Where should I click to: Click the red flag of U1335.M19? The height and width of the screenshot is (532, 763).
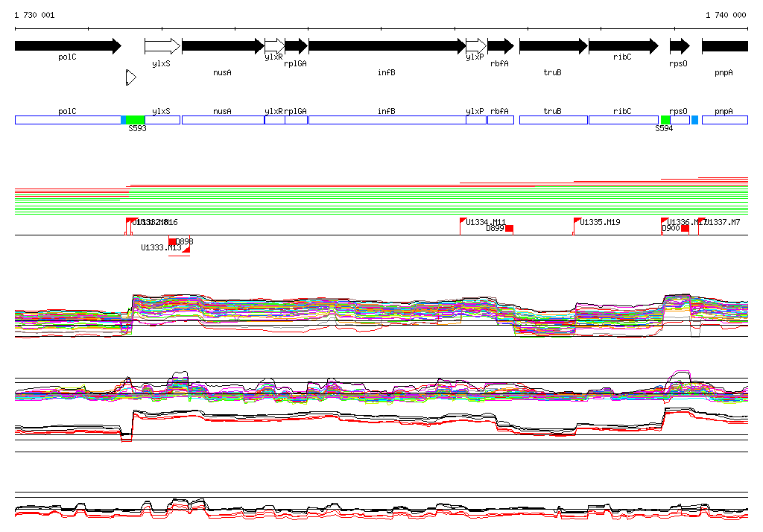pos(577,221)
